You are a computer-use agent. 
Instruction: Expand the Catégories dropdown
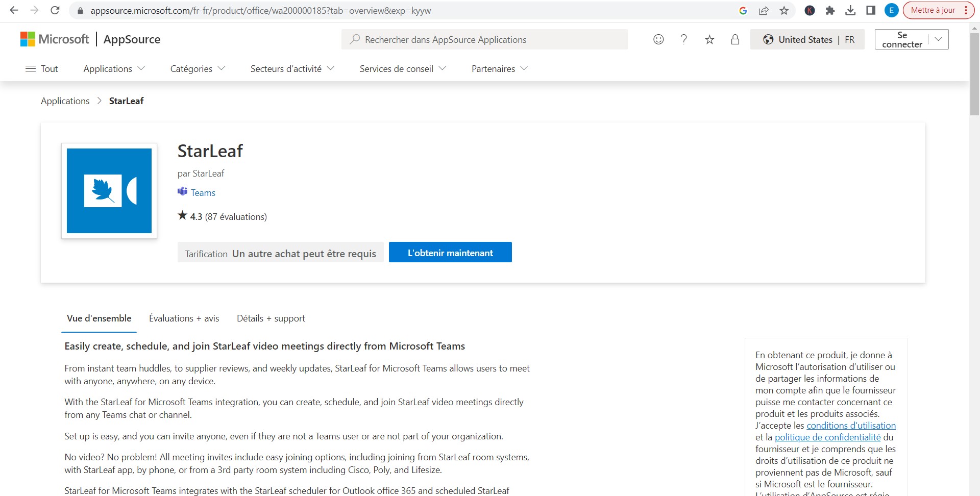tap(197, 68)
